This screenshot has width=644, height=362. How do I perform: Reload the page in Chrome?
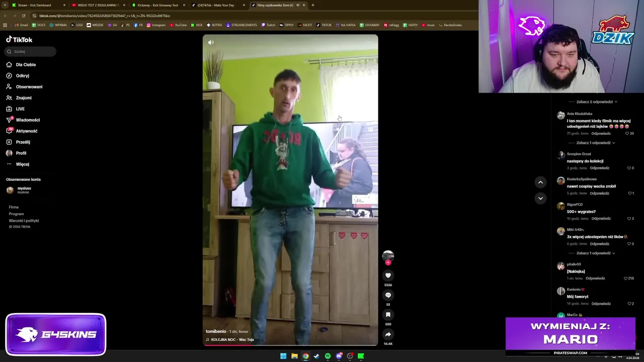click(24, 16)
